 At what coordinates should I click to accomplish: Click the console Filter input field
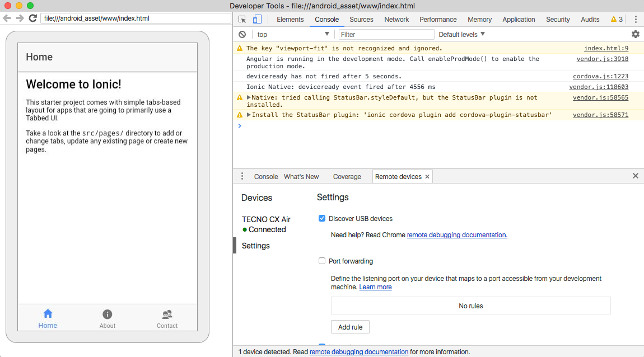coord(386,34)
